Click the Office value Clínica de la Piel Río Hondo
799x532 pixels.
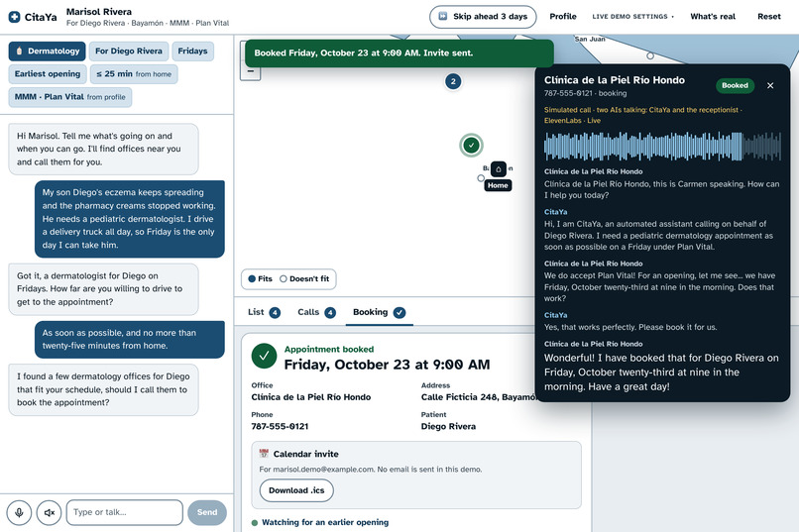(x=311, y=397)
